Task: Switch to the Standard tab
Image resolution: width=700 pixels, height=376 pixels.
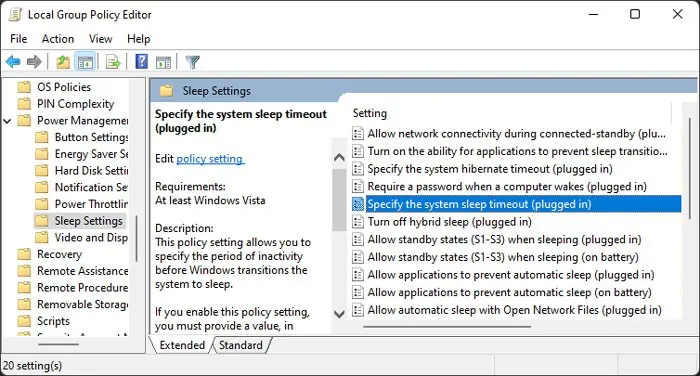Action: [241, 345]
